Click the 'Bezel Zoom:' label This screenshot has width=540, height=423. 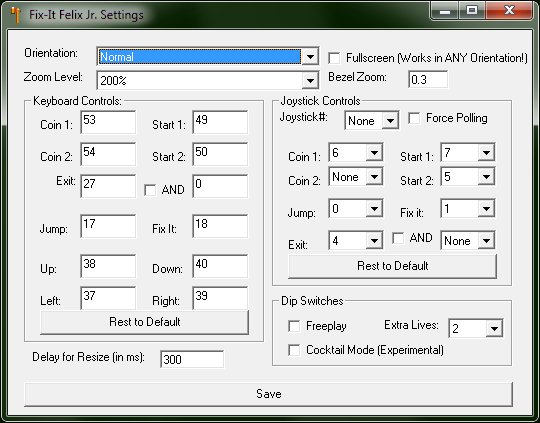[357, 77]
